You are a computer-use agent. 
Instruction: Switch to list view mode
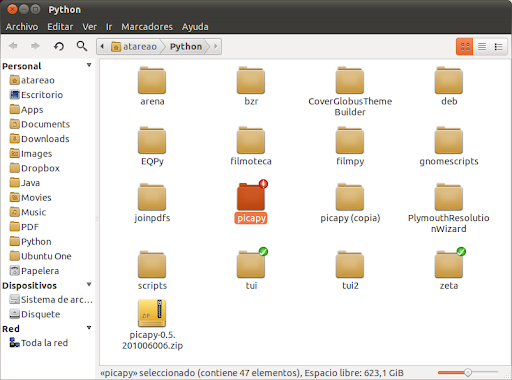tap(482, 46)
